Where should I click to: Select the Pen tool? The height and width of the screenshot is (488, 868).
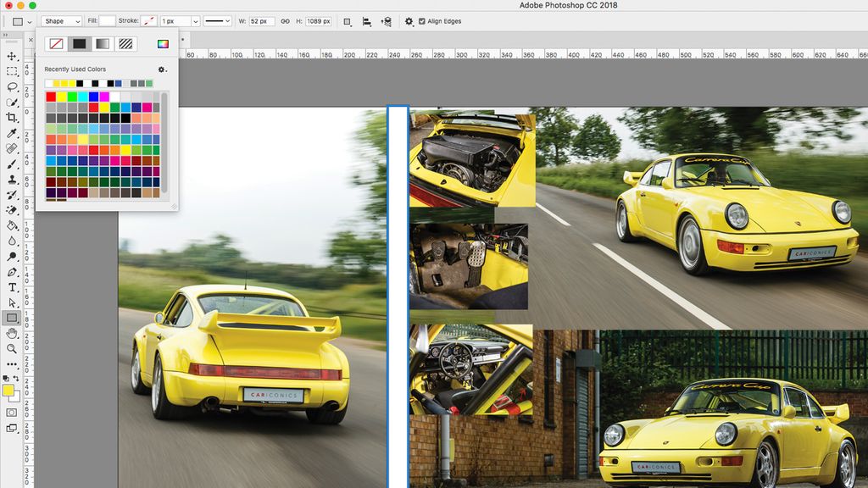pos(11,271)
